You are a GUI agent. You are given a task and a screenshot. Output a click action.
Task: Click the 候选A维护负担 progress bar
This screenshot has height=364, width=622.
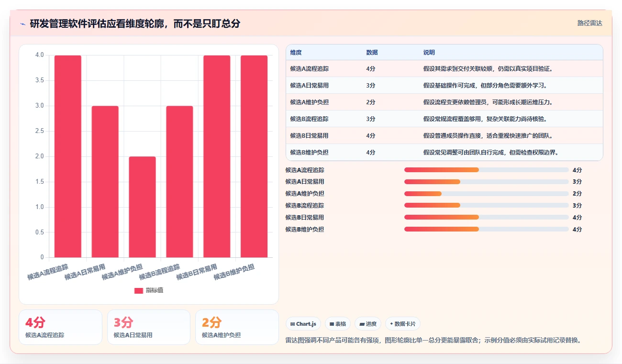click(487, 194)
